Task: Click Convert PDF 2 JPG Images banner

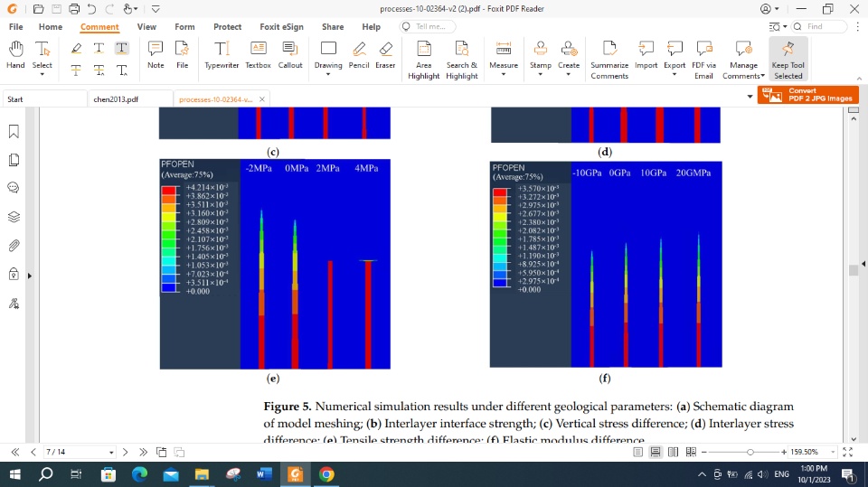Action: 808,95
